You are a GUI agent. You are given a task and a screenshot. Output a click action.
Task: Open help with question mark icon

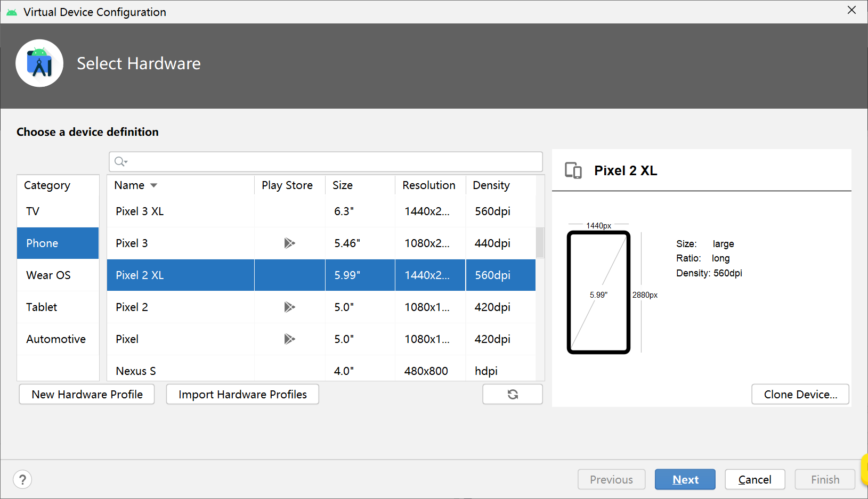pos(22,479)
